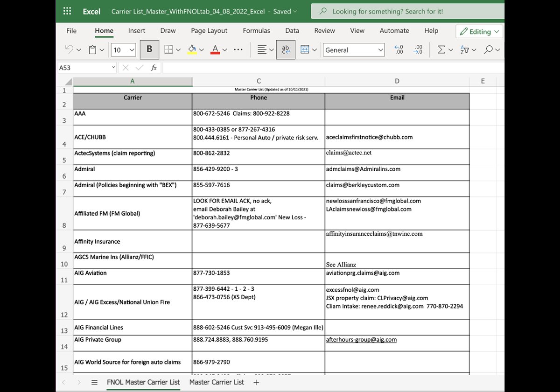Switch to the Insert tab
The height and width of the screenshot is (392, 560).
(137, 31)
